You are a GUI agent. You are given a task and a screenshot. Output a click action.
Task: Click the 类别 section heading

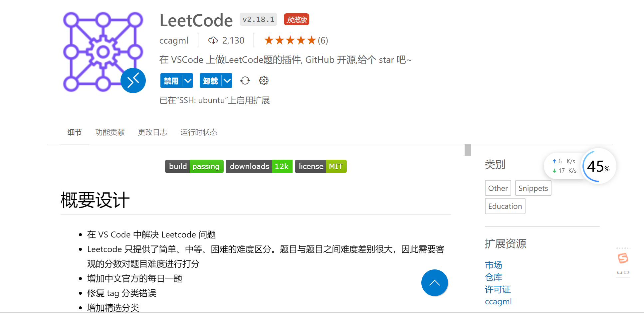[x=495, y=165]
